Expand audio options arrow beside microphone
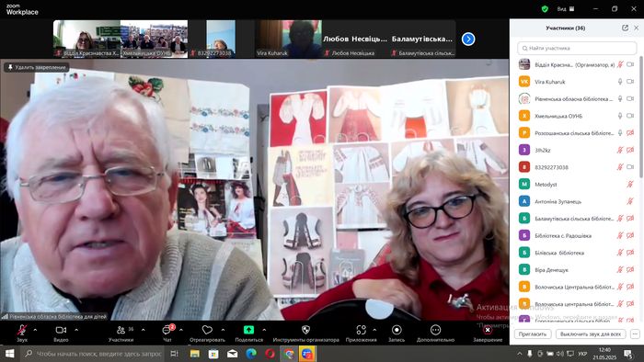Image resolution: width=644 pixels, height=362 pixels. click(x=35, y=330)
